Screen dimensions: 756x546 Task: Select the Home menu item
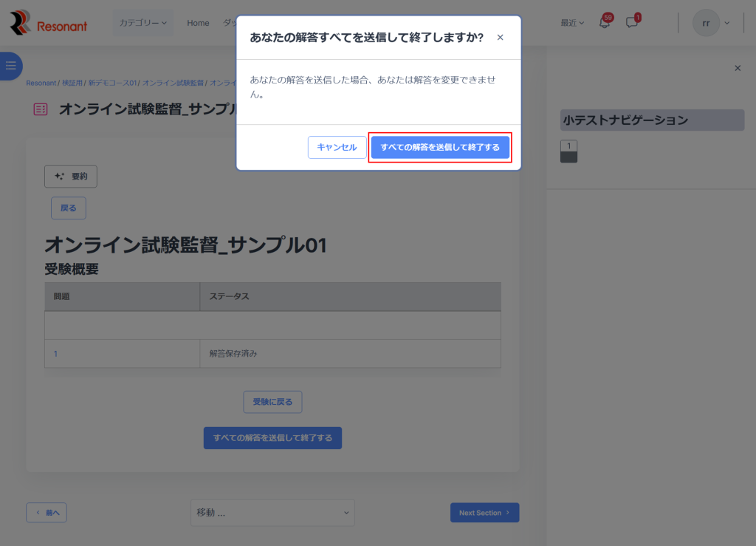tap(198, 23)
